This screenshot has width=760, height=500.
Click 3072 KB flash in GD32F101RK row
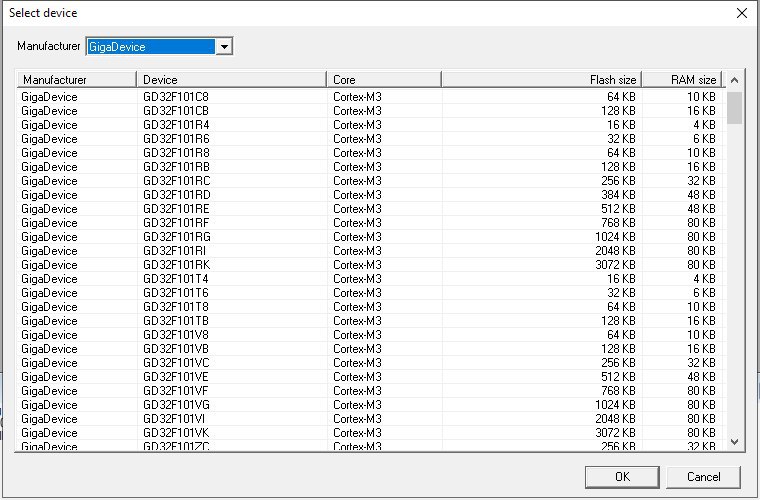coord(615,266)
